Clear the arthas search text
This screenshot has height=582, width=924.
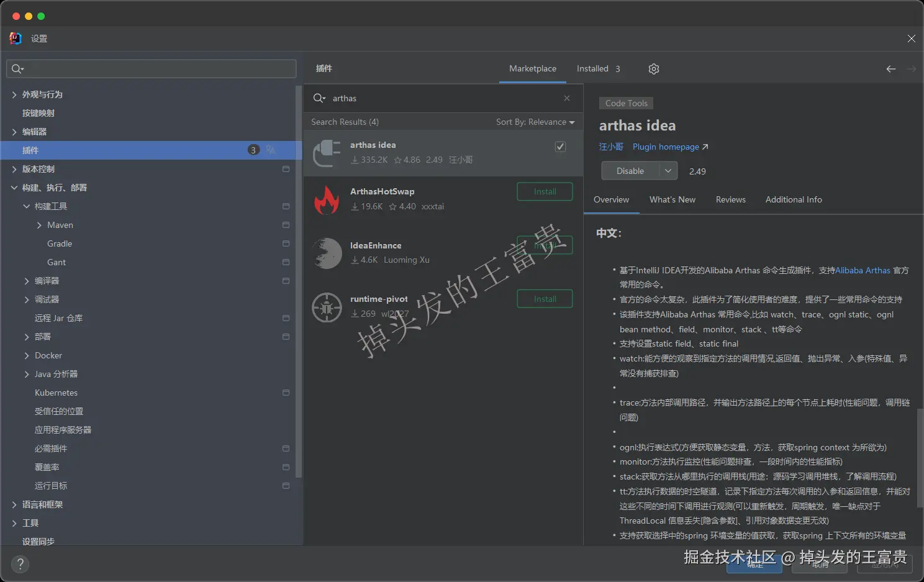point(567,98)
